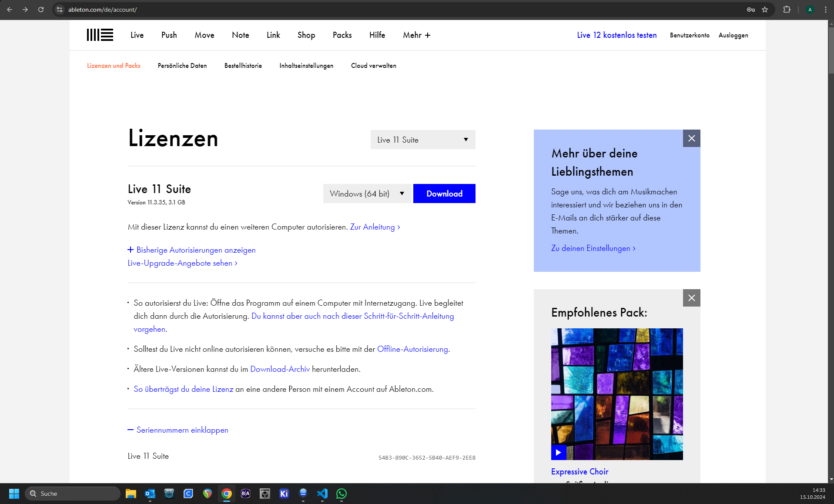This screenshot has width=834, height=504.
Task: Bookmark this page with star icon
Action: (765, 10)
